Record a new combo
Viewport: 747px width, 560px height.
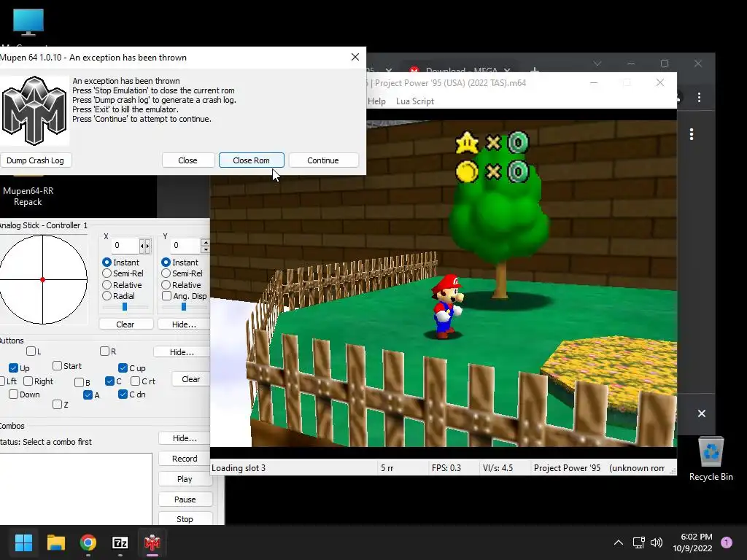coord(185,459)
